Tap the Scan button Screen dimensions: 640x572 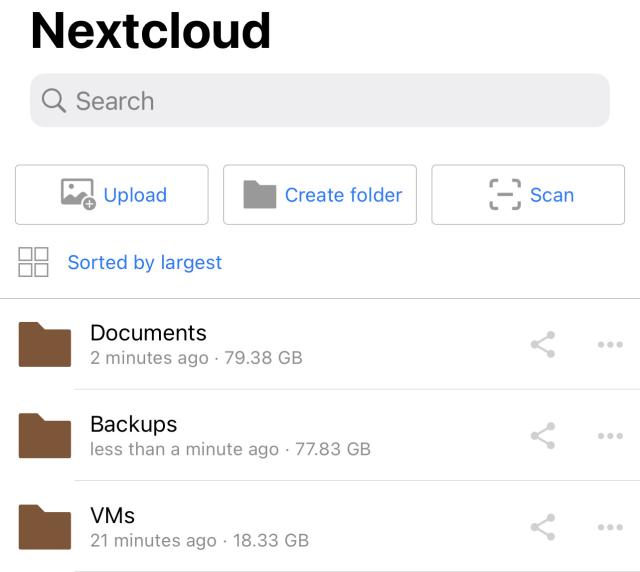click(528, 195)
